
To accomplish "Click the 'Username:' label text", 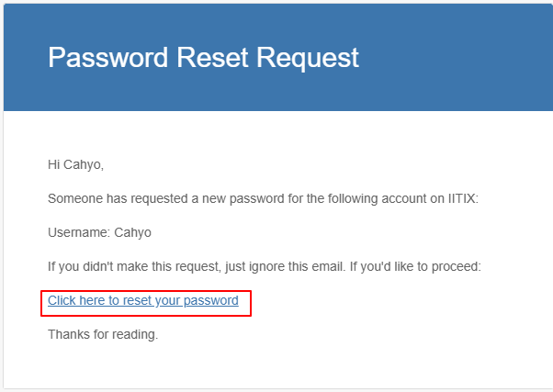I will [x=79, y=233].
